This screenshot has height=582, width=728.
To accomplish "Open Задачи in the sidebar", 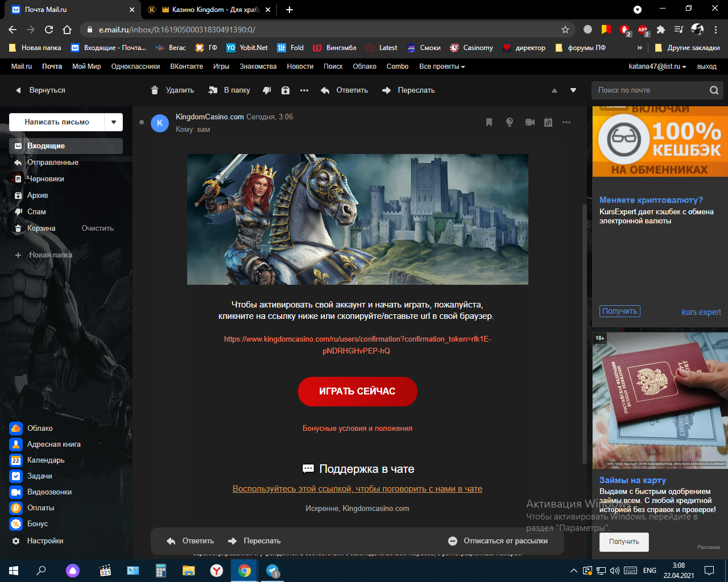I will point(31,476).
